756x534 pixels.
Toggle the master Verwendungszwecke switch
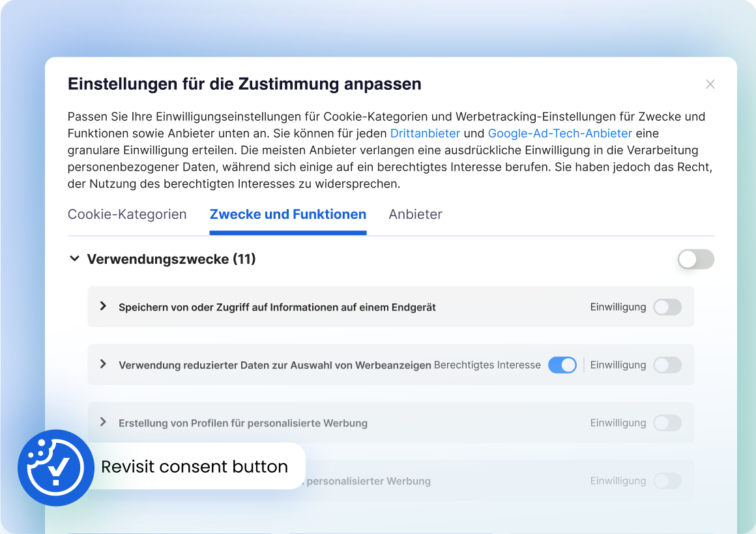[x=695, y=259]
